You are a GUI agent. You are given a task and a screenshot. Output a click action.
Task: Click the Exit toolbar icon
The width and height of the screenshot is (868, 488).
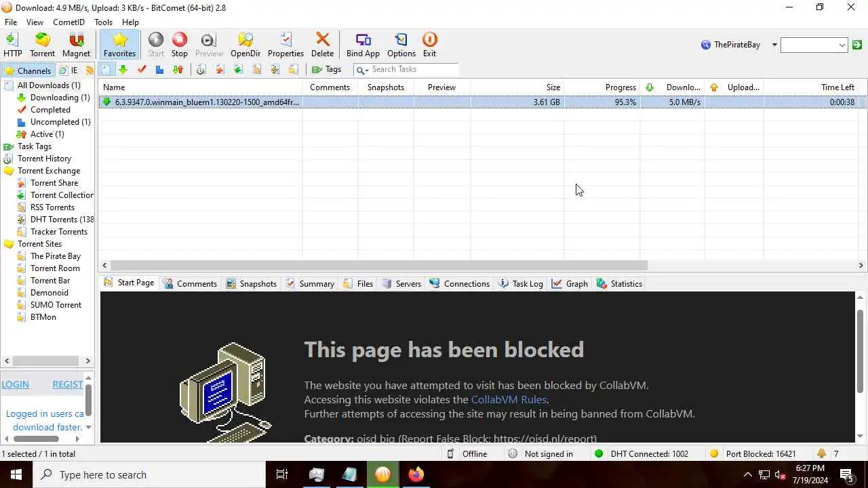[429, 45]
